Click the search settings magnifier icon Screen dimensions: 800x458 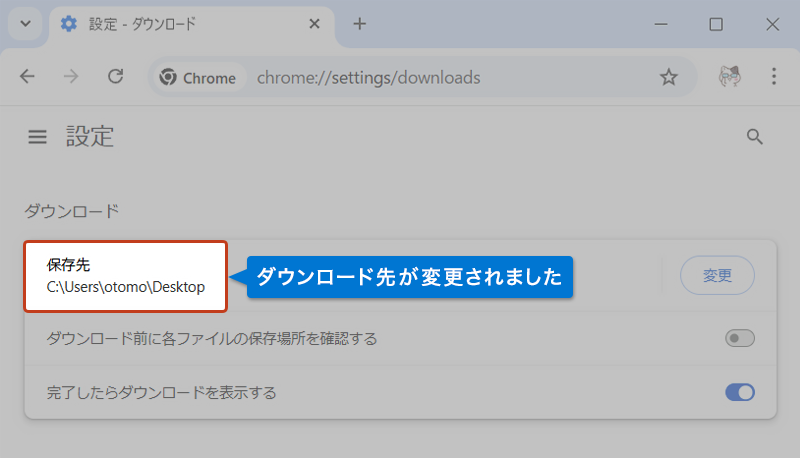pos(755,137)
